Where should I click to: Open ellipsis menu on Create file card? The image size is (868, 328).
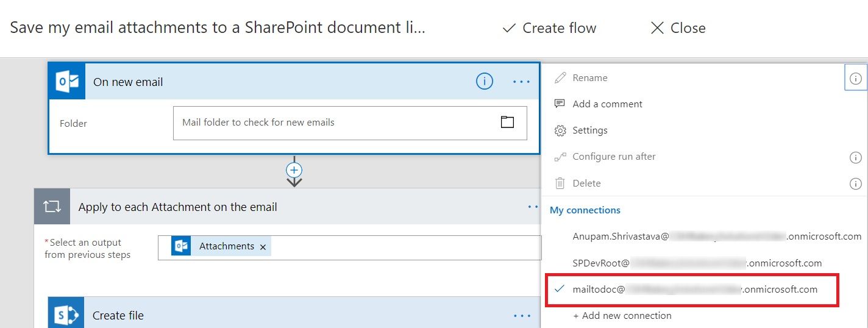click(x=522, y=316)
